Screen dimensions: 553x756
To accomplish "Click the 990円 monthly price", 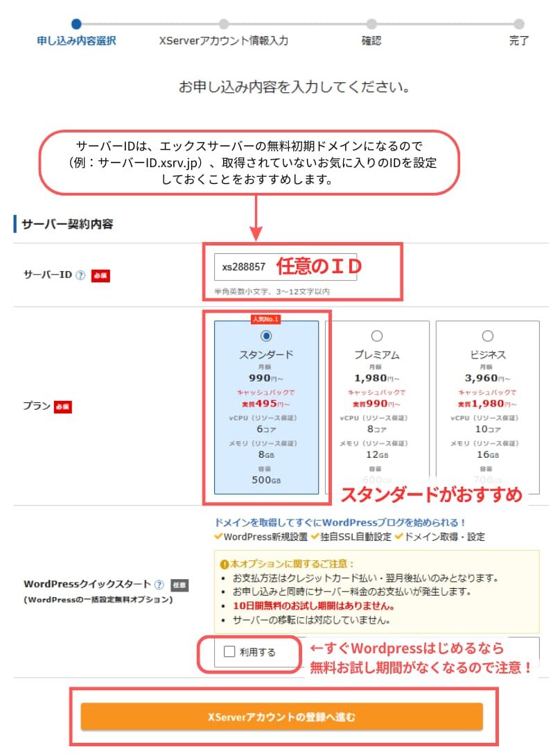I will (x=266, y=378).
